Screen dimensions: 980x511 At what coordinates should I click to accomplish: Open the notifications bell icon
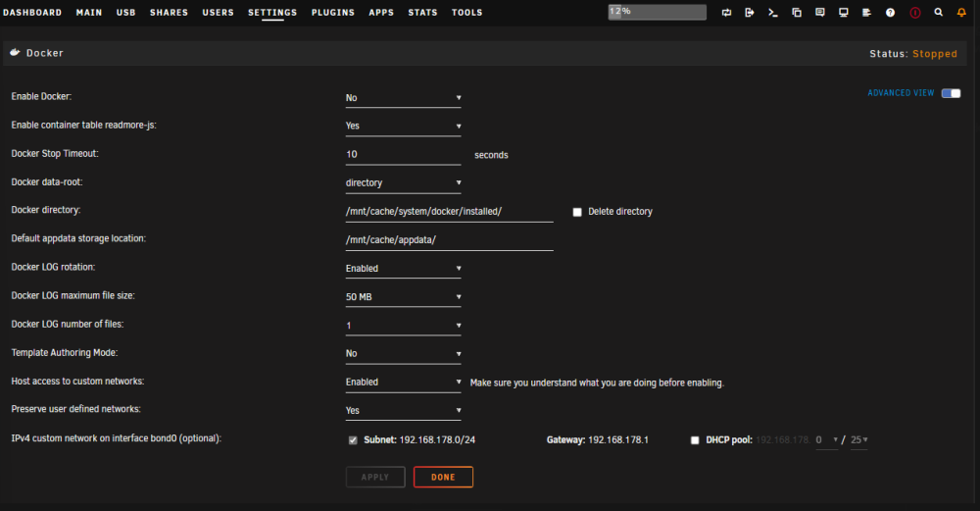click(961, 13)
